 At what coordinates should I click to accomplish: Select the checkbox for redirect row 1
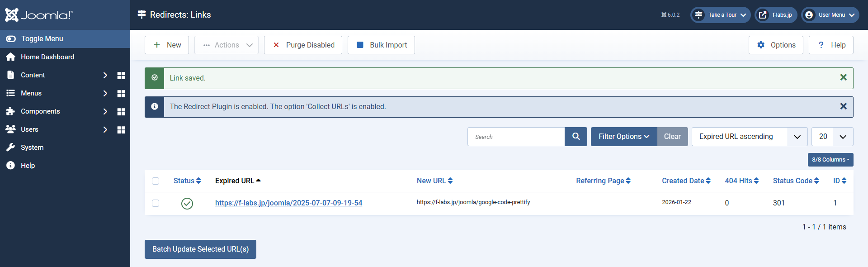tap(156, 203)
